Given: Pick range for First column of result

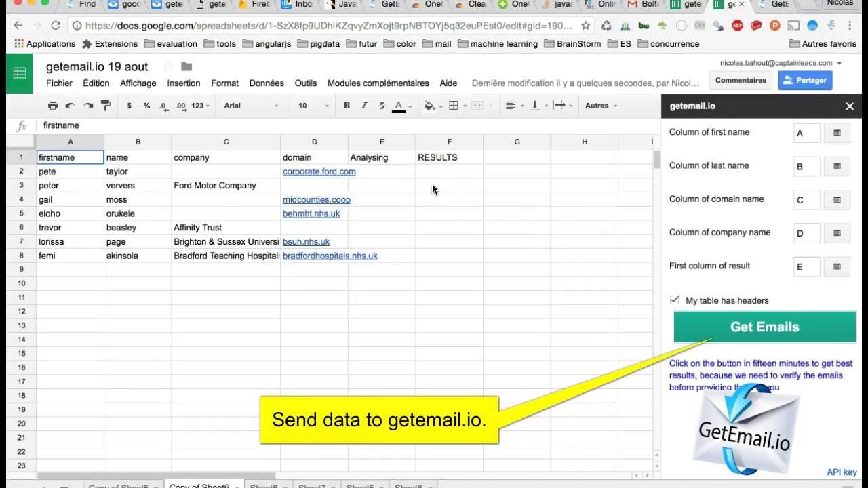Looking at the screenshot, I should coord(837,267).
